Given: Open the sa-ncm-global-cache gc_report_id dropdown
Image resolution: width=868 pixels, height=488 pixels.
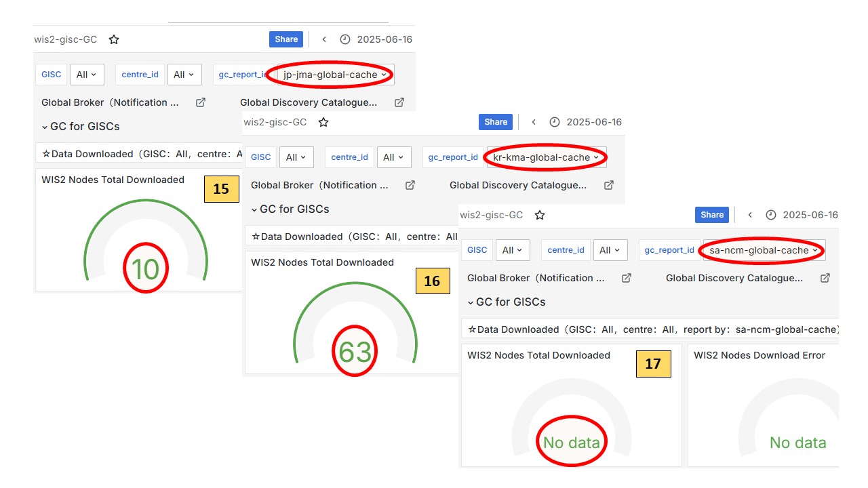Looking at the screenshot, I should [x=763, y=250].
